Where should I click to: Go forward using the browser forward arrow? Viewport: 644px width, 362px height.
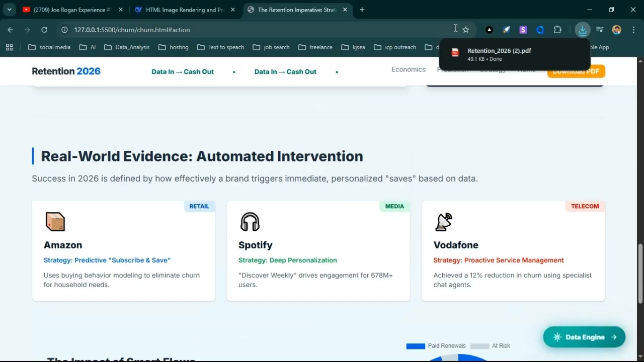click(27, 30)
